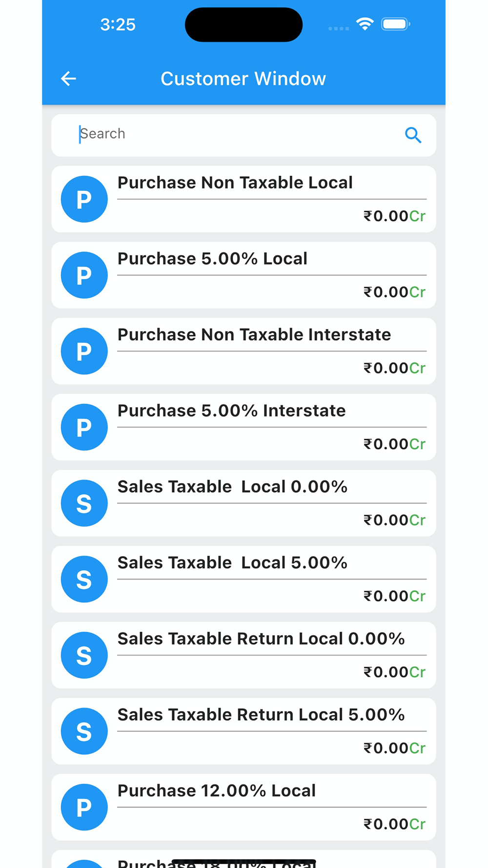The width and height of the screenshot is (488, 868).
Task: Select Sales Taxable Return Local 5.00% title
Action: [x=261, y=715]
